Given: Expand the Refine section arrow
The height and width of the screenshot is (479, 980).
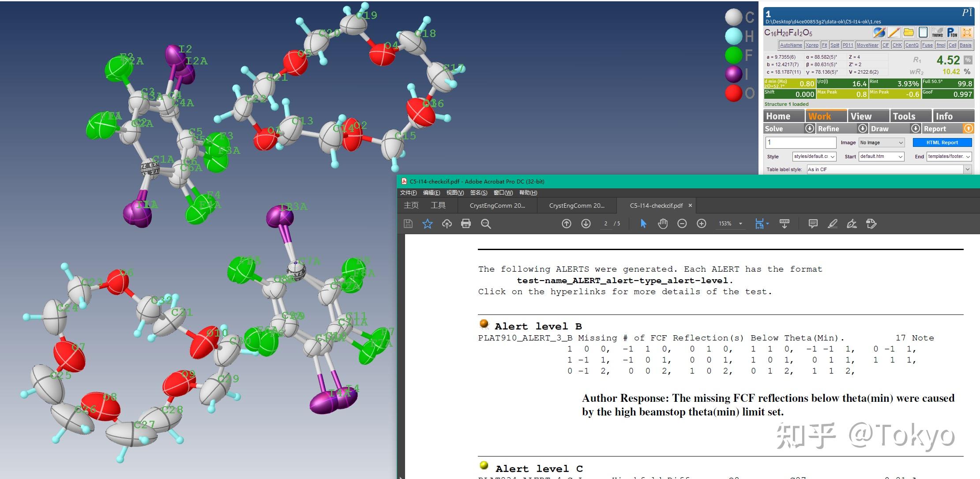Looking at the screenshot, I should [x=863, y=128].
